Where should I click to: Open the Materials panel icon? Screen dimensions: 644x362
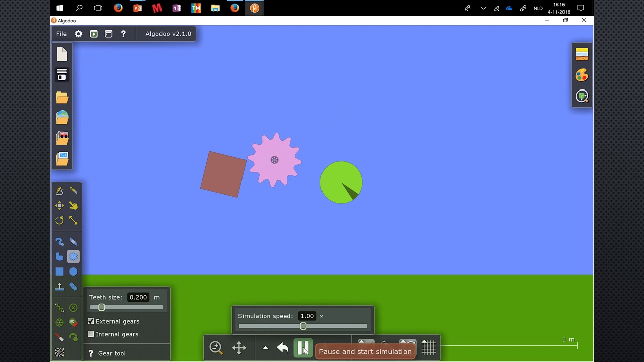point(582,54)
